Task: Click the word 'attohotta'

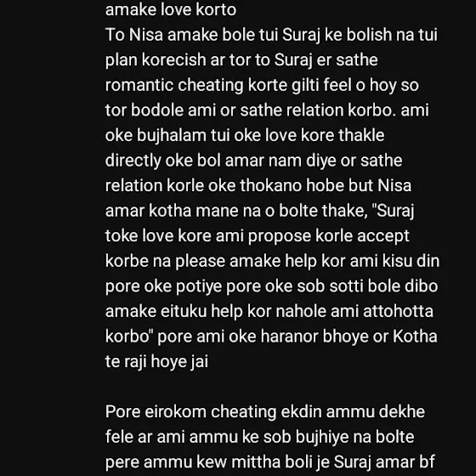Action: coord(398,311)
